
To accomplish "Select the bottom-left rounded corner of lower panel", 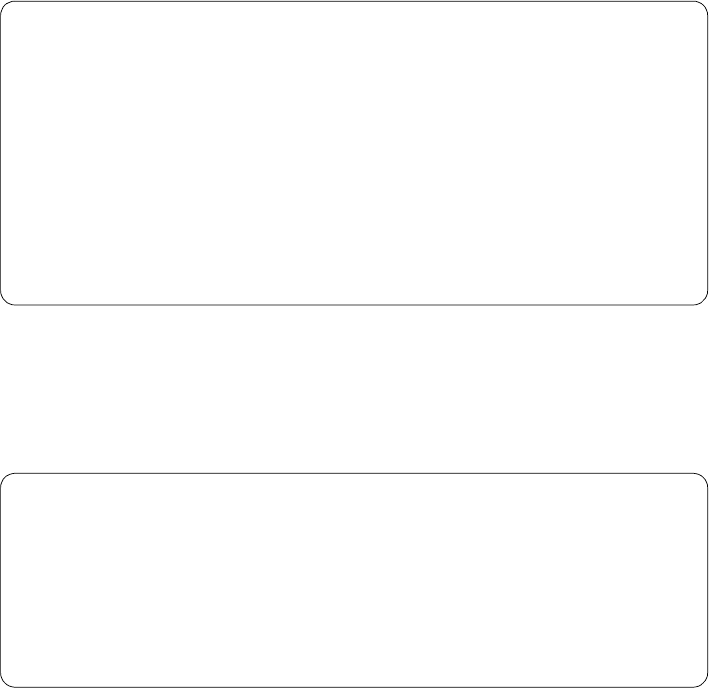I will pyautogui.click(x=6, y=682).
